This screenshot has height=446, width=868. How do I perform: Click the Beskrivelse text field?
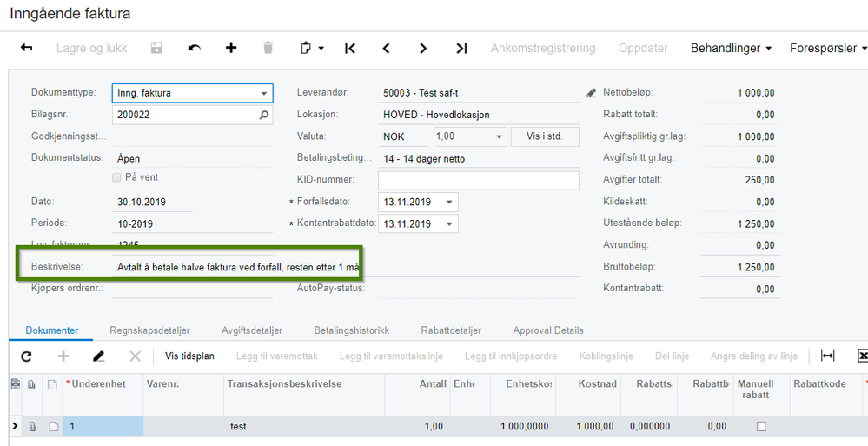(347, 268)
